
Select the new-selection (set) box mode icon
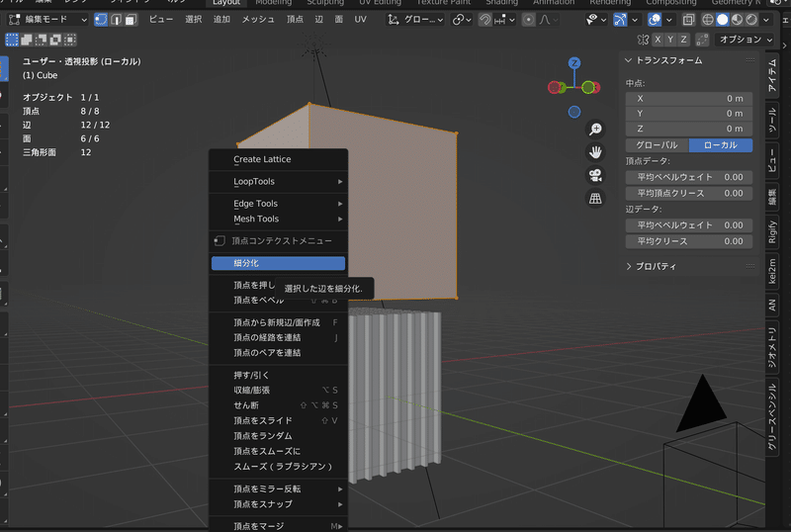pyautogui.click(x=12, y=40)
